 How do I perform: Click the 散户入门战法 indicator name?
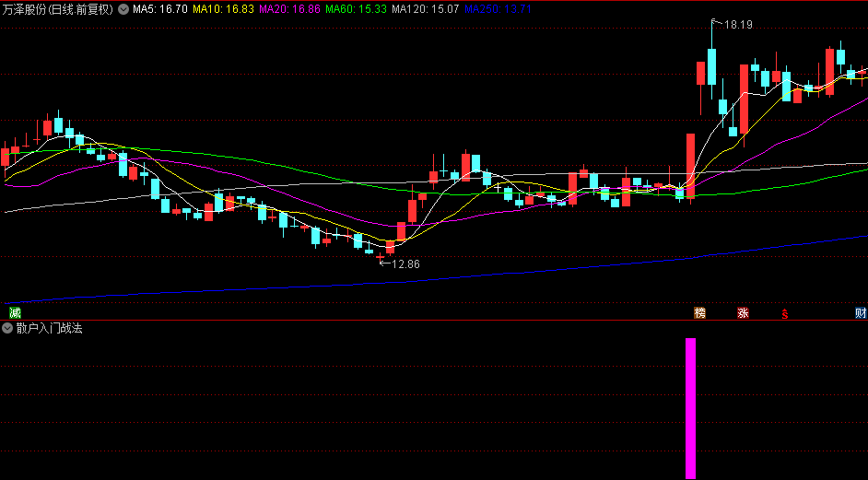click(x=49, y=328)
